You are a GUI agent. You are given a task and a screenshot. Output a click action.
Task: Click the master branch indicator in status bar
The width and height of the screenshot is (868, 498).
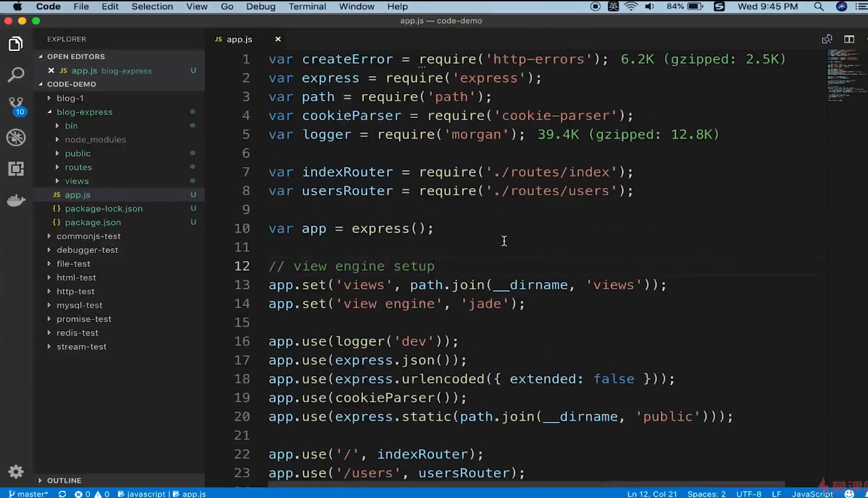pyautogui.click(x=28, y=493)
